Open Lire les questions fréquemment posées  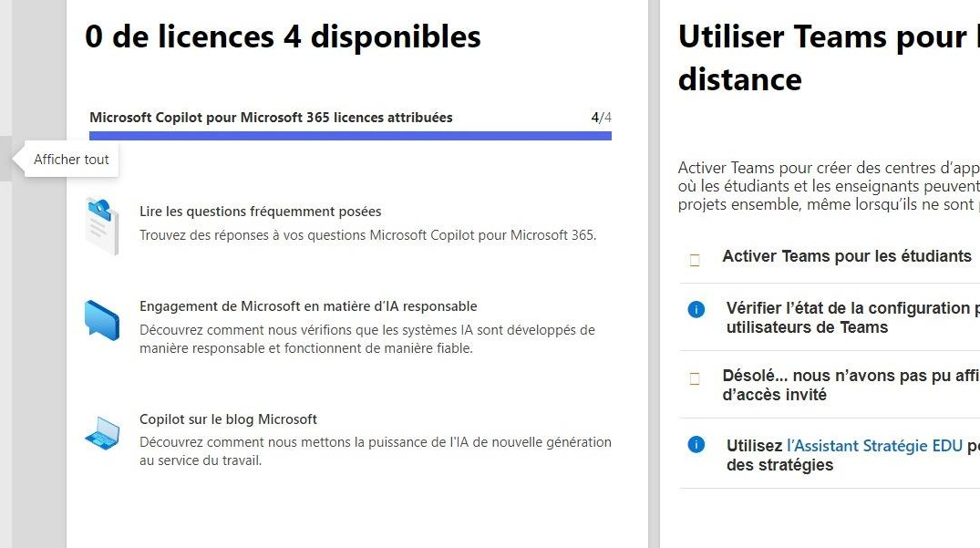[260, 212]
